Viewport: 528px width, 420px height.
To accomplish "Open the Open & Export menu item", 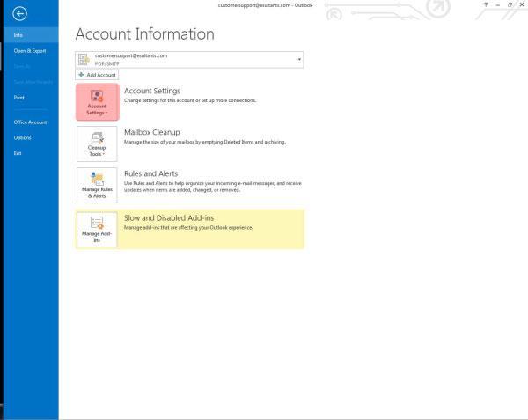I will pos(31,51).
